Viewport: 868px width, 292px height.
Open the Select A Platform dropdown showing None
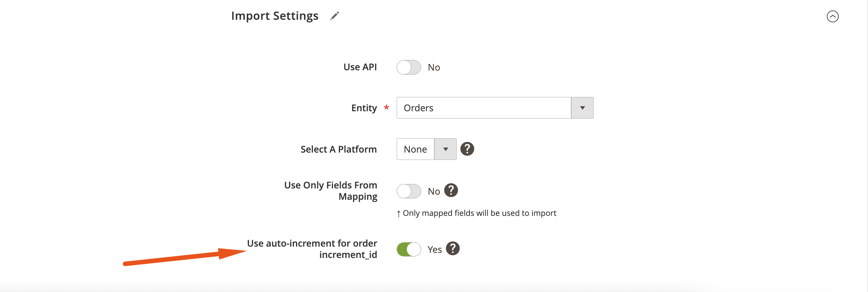coord(415,149)
